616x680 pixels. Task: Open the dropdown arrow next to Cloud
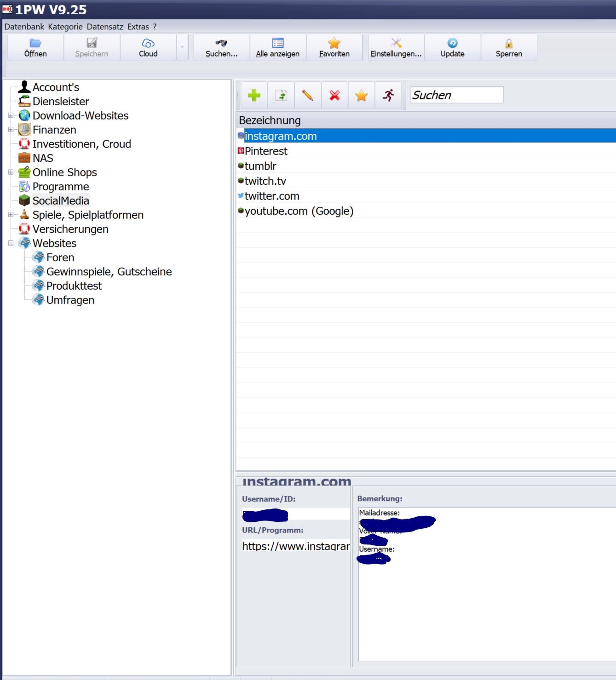tap(182, 47)
